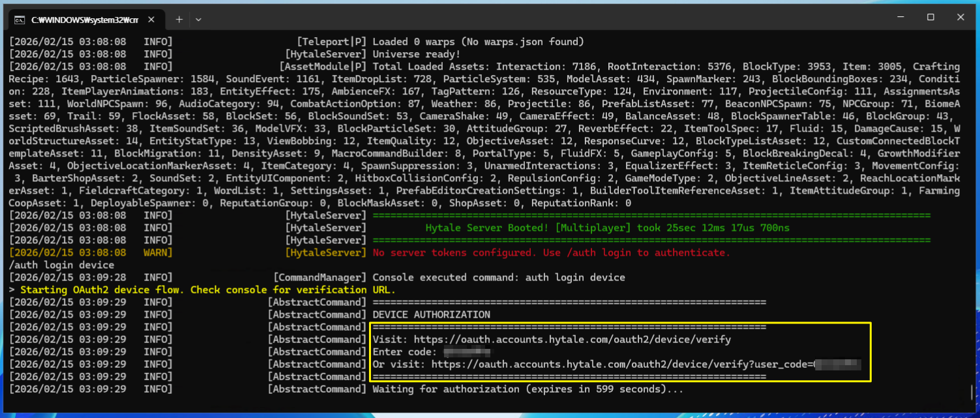Click the "Universe ready!" message
Screen dimensions: 980x418
pos(416,54)
